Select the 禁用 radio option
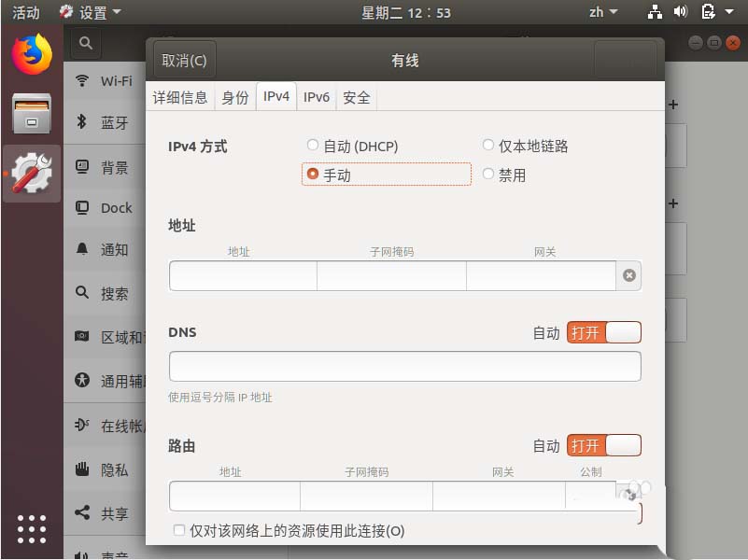This screenshot has height=560, width=748. coord(488,175)
